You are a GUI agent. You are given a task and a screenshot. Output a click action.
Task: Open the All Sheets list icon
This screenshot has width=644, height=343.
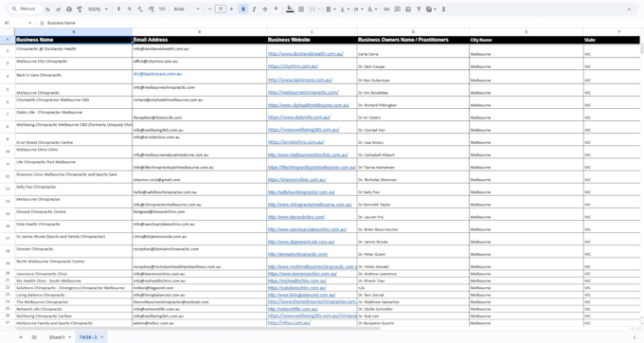click(x=34, y=337)
